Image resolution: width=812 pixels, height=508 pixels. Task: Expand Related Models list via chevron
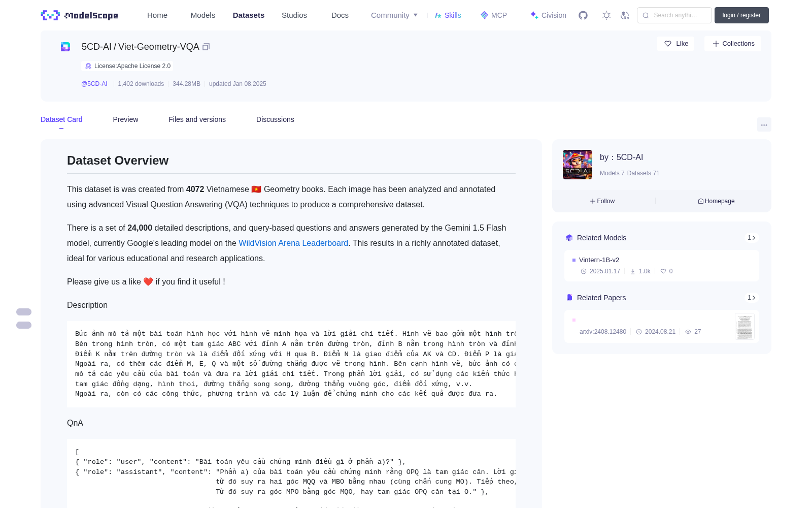click(x=752, y=238)
